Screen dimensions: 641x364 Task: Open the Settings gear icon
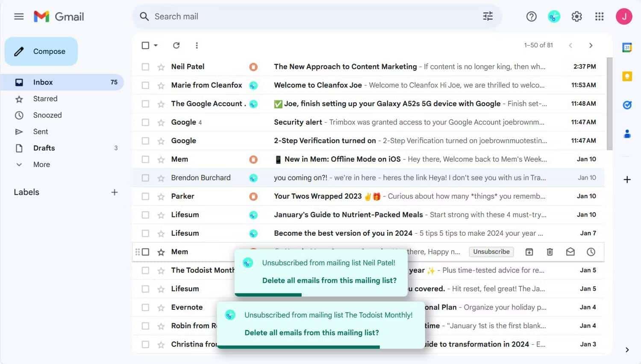point(576,17)
